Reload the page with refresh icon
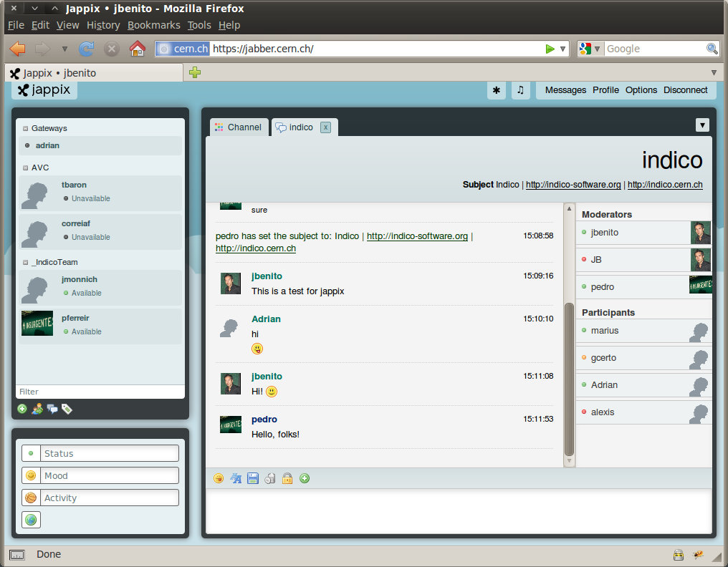 [x=87, y=49]
